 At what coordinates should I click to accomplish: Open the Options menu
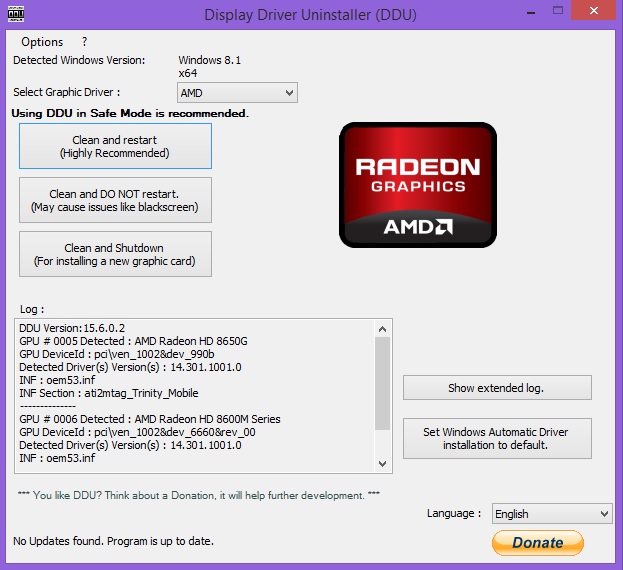tap(42, 42)
